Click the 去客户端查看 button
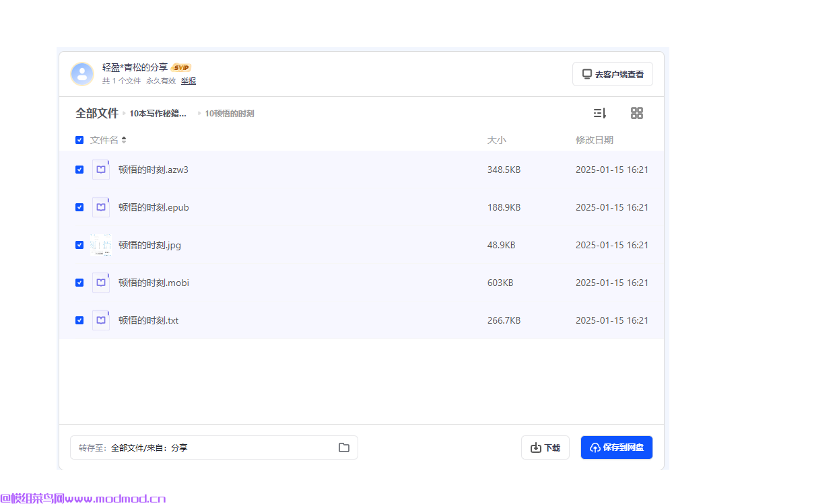839x504 pixels. [613, 74]
